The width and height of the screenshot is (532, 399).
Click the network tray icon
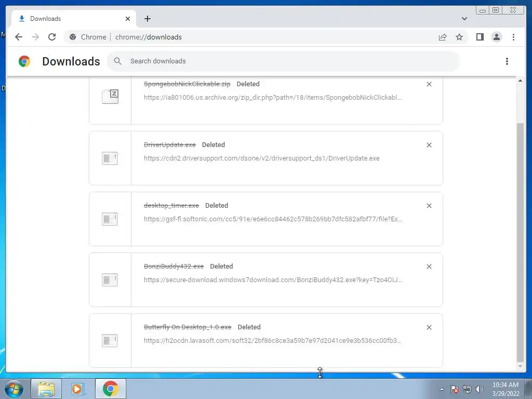click(x=467, y=389)
